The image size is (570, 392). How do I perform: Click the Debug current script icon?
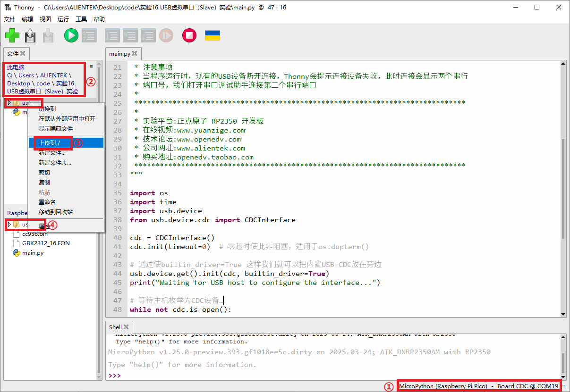[x=89, y=35]
